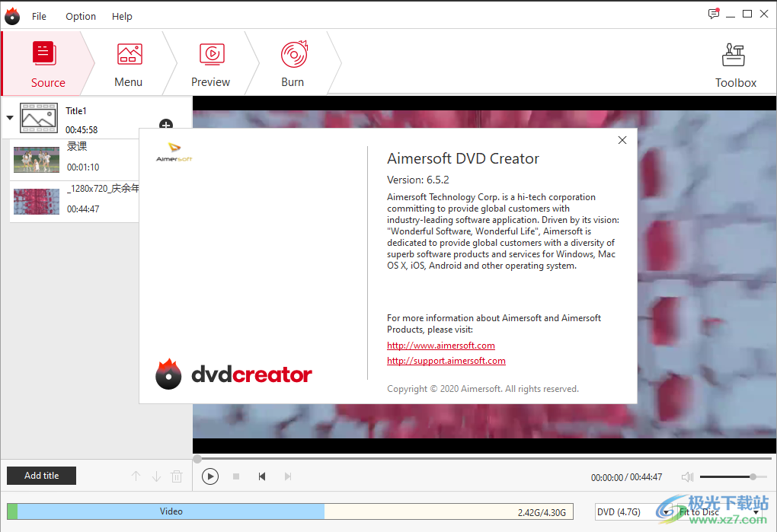Move the selected item up
Viewport: 777px width, 532px height.
pyautogui.click(x=136, y=476)
